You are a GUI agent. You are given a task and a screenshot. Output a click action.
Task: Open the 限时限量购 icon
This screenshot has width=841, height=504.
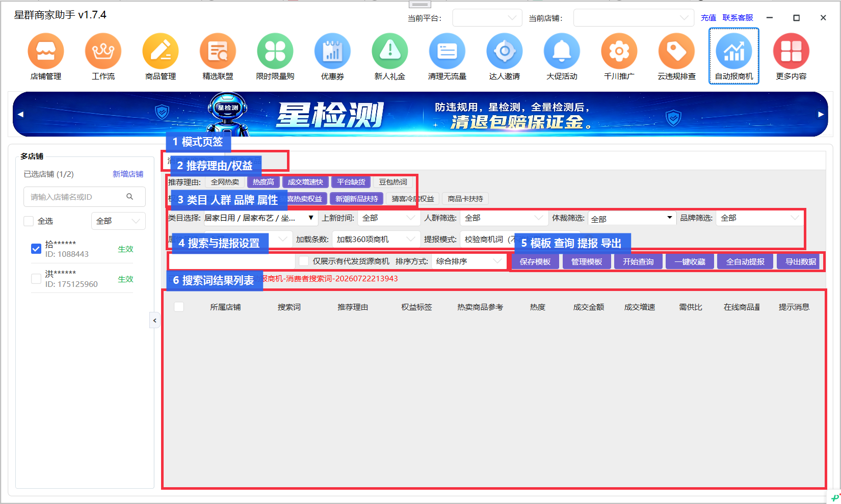click(x=275, y=51)
